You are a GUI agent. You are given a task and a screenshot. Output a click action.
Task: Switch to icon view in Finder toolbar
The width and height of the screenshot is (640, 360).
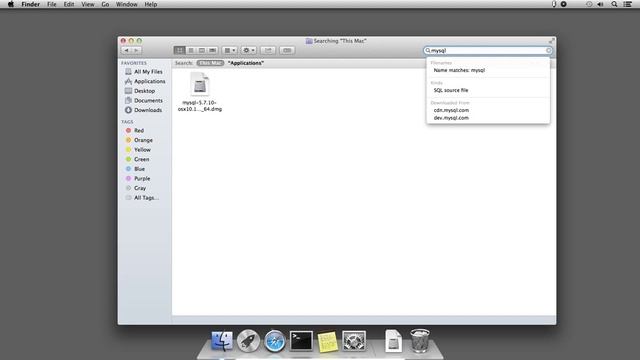point(179,50)
